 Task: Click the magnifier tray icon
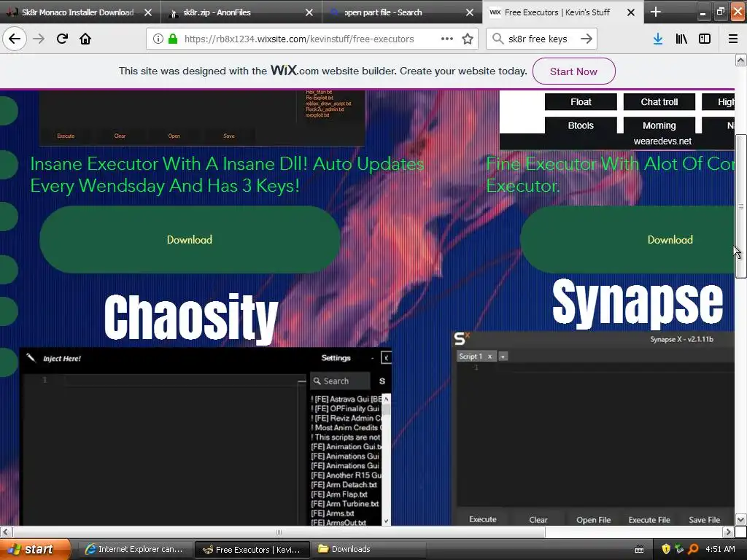[x=693, y=549]
